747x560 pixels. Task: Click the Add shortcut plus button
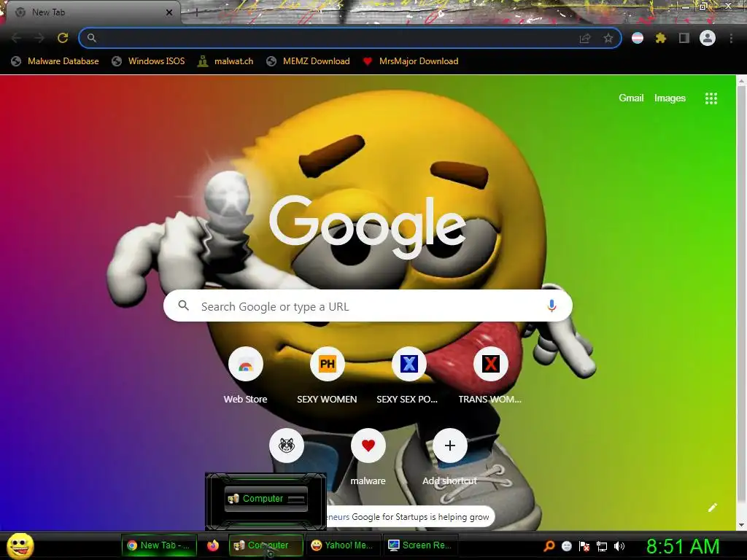pos(449,446)
